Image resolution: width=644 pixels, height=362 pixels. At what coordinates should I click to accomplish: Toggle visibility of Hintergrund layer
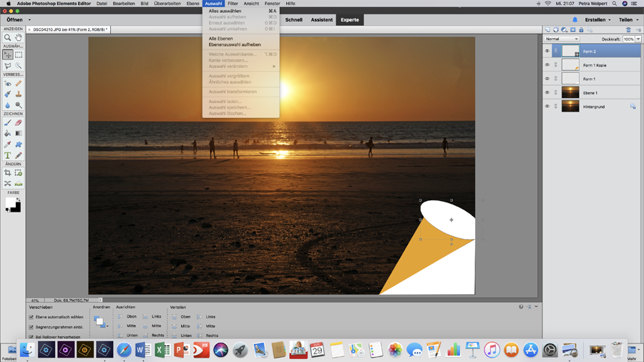click(x=547, y=107)
